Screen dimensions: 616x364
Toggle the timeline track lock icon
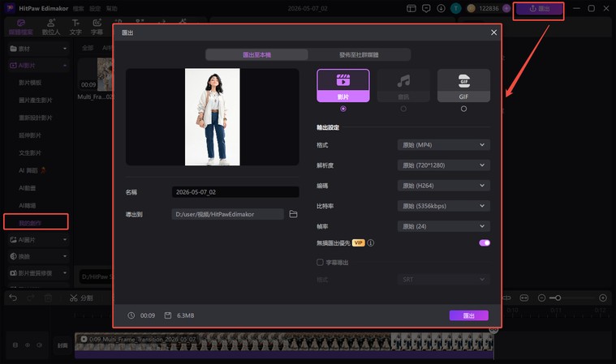[15, 345]
